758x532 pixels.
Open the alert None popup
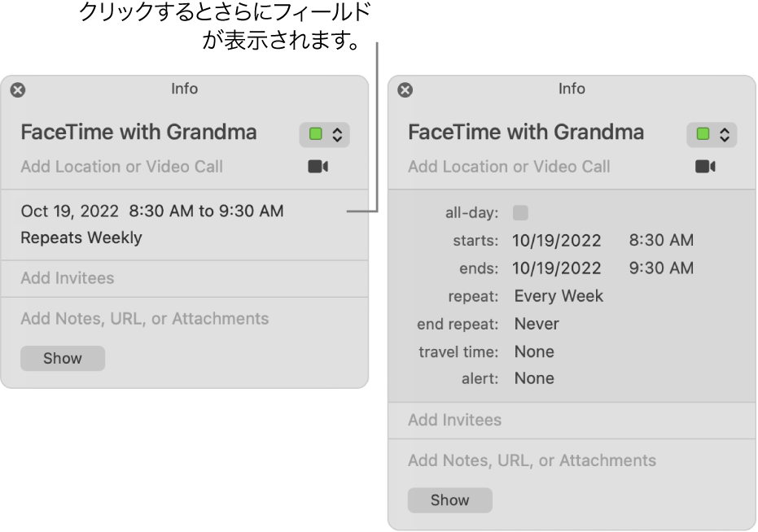click(x=534, y=378)
